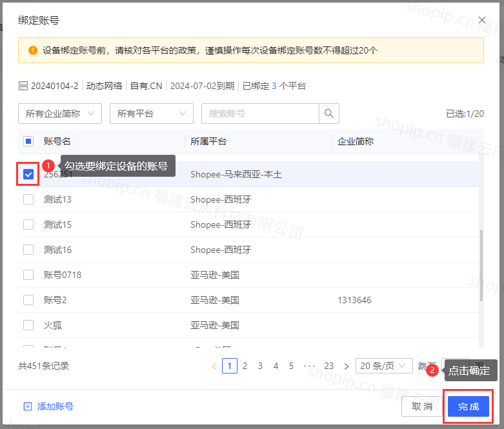Click the 账号名 column header

[x=57, y=141]
